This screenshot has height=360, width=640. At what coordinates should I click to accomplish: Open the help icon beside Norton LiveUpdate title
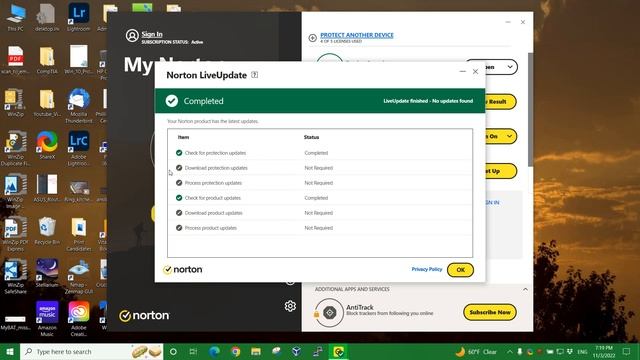[254, 75]
